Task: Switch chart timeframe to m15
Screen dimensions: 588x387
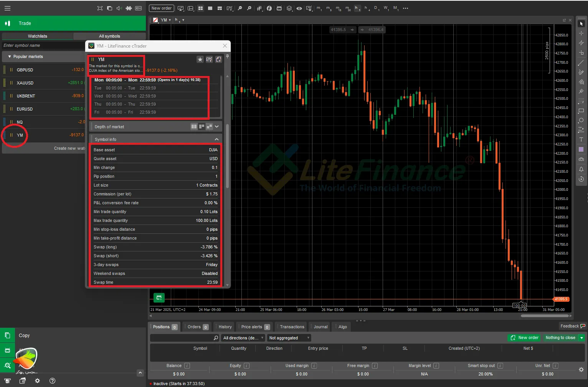Action: click(338, 8)
